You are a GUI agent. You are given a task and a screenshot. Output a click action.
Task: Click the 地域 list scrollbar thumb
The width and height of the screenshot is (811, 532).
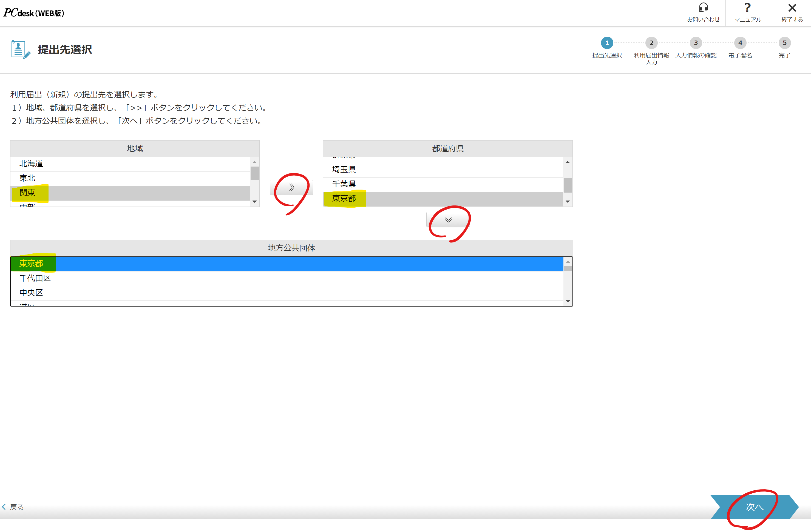[x=254, y=173]
